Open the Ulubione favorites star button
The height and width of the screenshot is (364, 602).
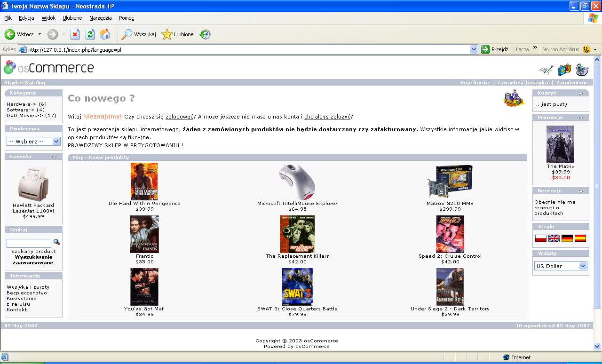pyautogui.click(x=177, y=34)
